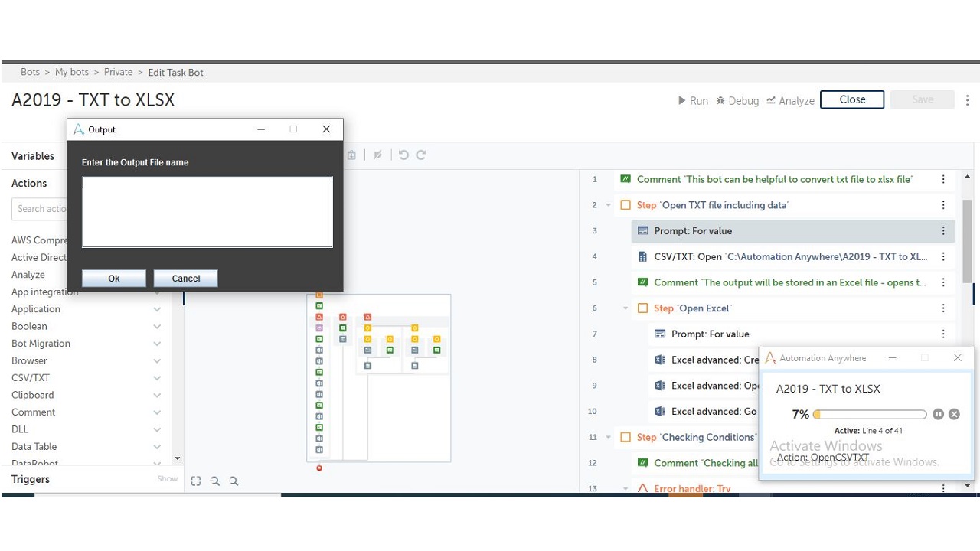Open Private folder in the breadcrumb
The height and width of the screenshot is (551, 980).
118,72
